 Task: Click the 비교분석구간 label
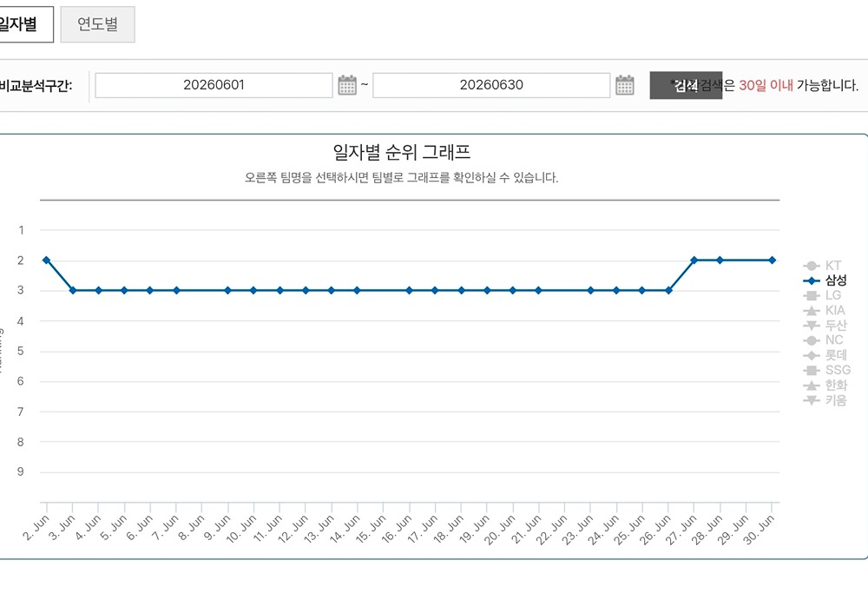pyautogui.click(x=36, y=86)
